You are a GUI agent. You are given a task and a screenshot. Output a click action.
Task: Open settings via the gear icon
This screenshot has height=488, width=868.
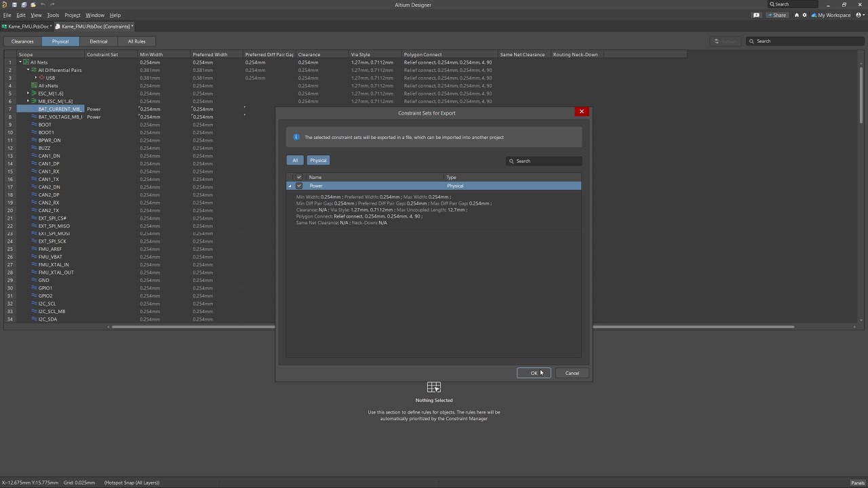point(805,15)
